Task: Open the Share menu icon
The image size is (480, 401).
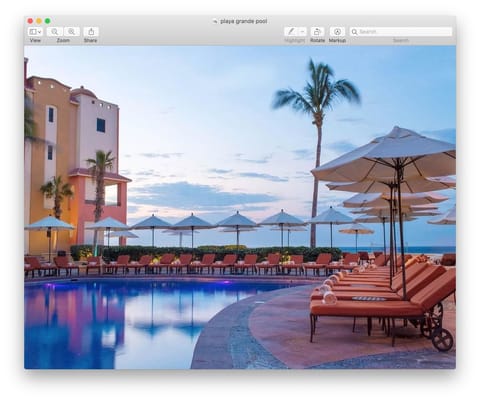Action: point(91,32)
